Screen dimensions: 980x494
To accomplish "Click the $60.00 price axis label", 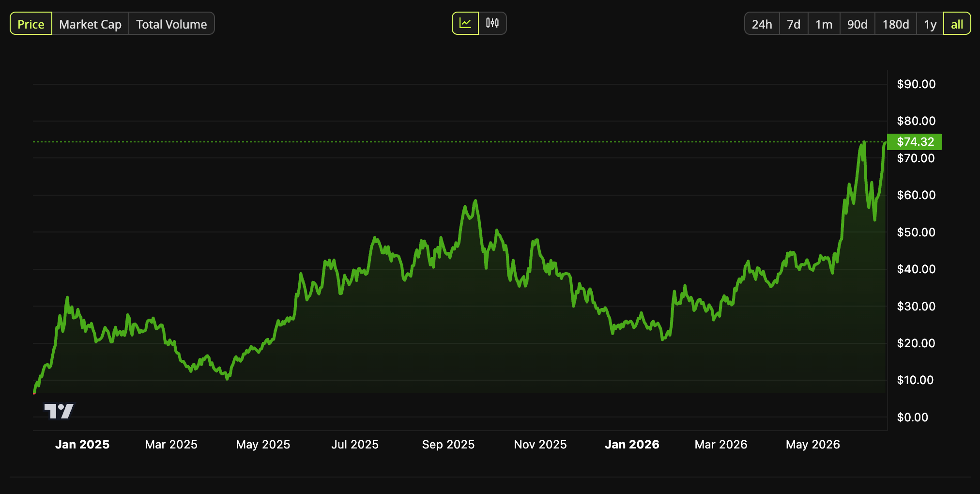I will pos(916,195).
